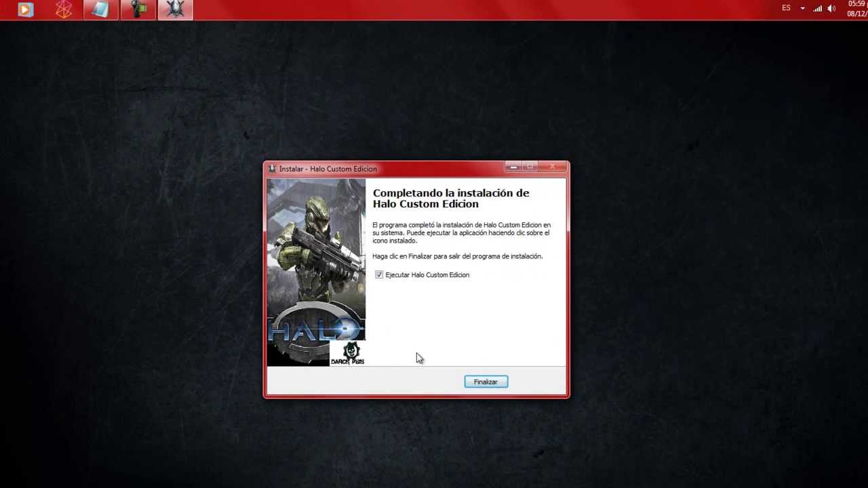
Task: Minimize the Halo installer window
Action: click(513, 167)
